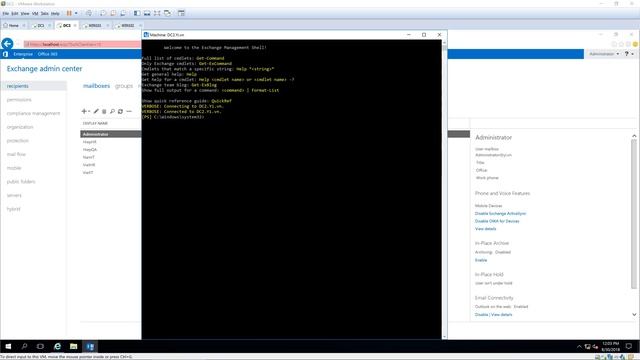This screenshot has width=640, height=360.
Task: Open the Administrator account dropdown
Action: pyautogui.click(x=604, y=54)
